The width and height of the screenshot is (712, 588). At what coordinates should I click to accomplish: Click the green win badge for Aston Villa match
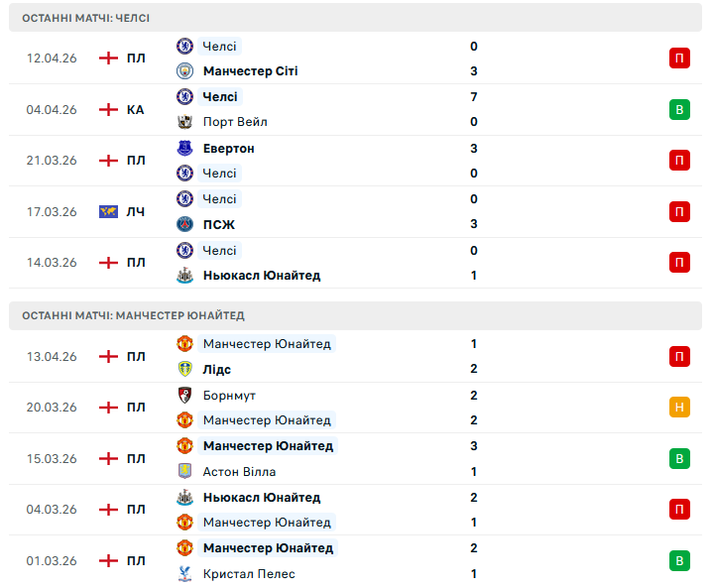tap(679, 458)
